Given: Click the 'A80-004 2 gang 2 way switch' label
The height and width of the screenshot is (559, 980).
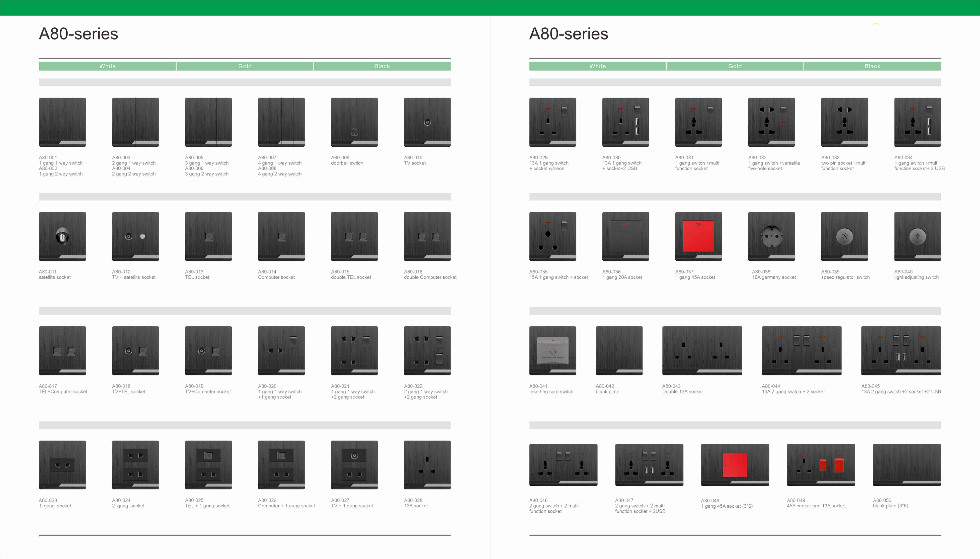Looking at the screenshot, I should click(x=134, y=171).
